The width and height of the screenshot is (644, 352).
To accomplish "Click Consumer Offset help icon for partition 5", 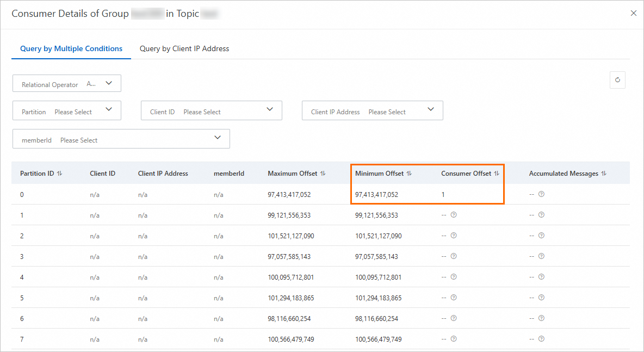I will point(454,298).
